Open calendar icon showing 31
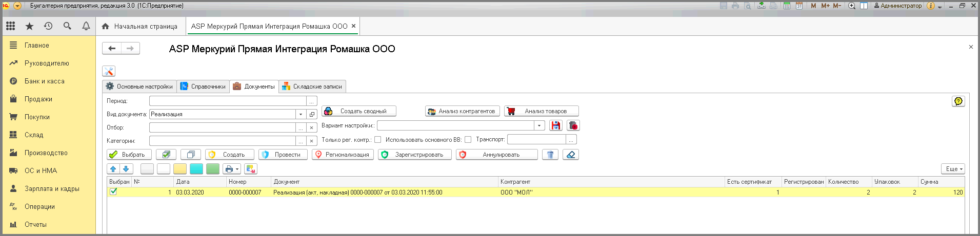This screenshot has width=980, height=236. [799, 6]
